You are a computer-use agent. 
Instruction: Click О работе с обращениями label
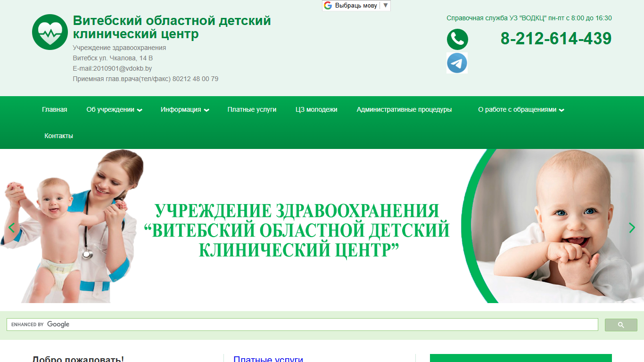(x=517, y=109)
